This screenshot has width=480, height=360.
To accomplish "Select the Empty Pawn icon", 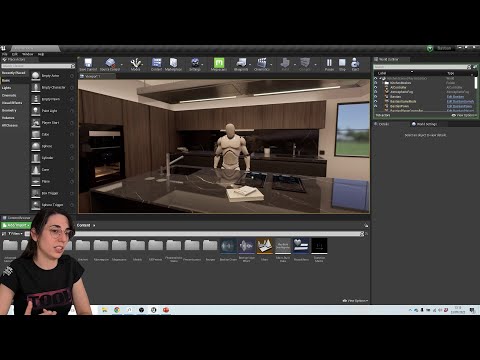I will click(x=36, y=99).
